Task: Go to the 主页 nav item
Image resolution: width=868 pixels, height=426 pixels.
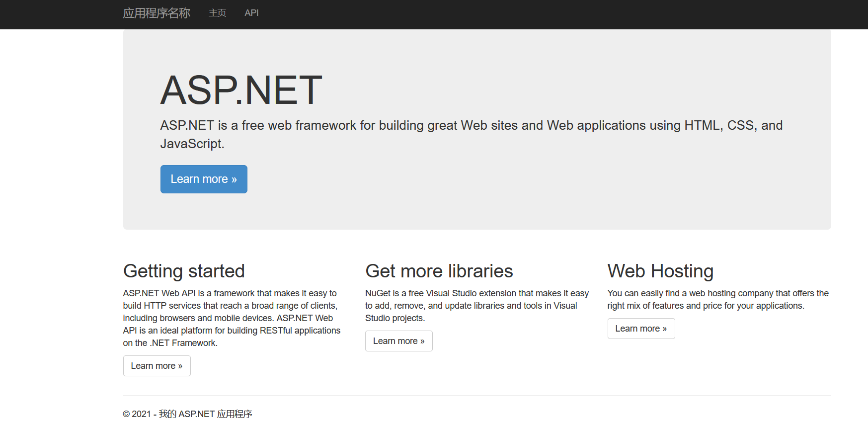Action: [x=218, y=13]
